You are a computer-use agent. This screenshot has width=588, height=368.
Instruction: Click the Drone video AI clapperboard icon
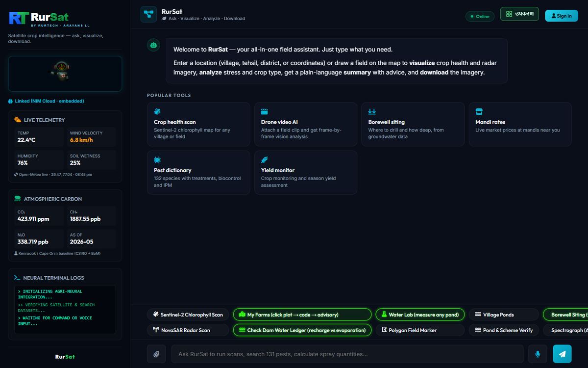tap(265, 112)
